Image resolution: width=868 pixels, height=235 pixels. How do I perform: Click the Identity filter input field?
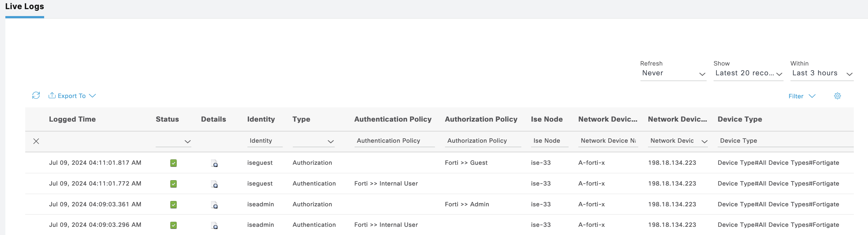[x=264, y=141]
